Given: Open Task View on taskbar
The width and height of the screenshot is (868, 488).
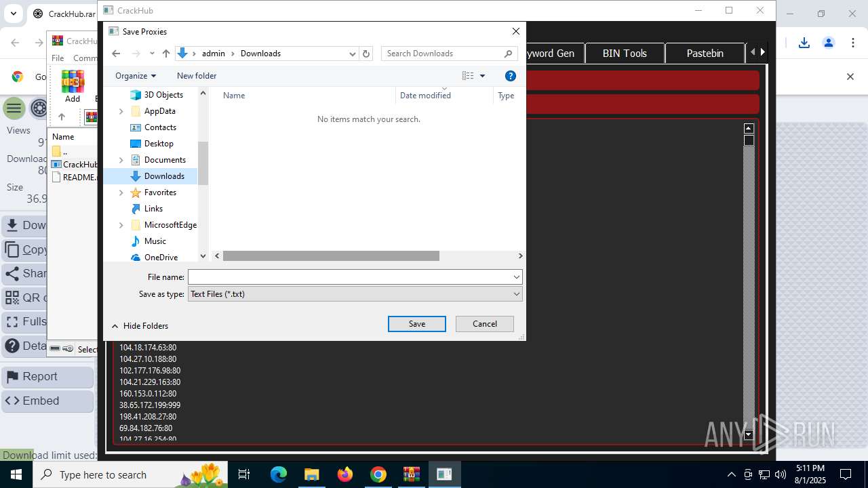Looking at the screenshot, I should click(245, 474).
